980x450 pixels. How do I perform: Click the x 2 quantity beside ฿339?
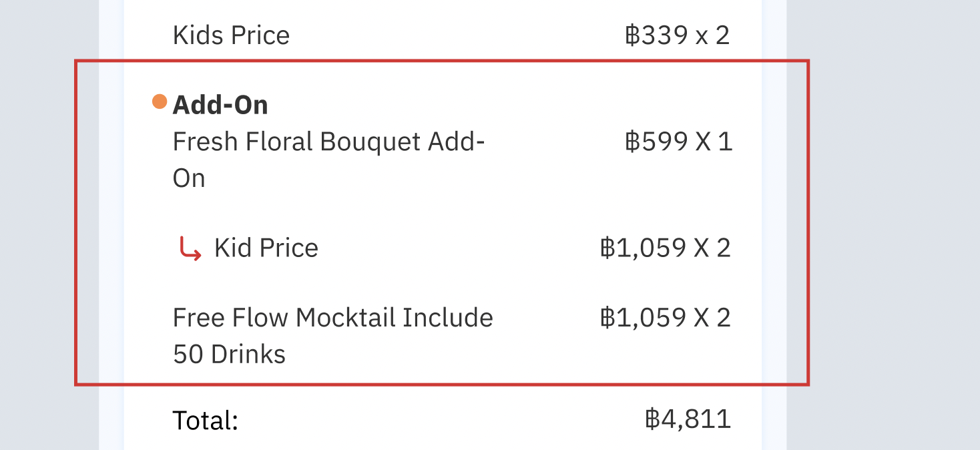(712, 35)
